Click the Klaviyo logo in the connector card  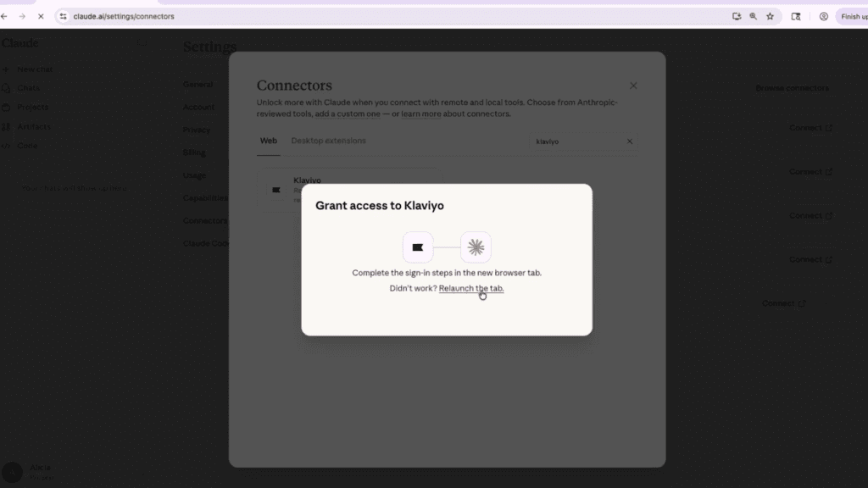[x=276, y=190]
